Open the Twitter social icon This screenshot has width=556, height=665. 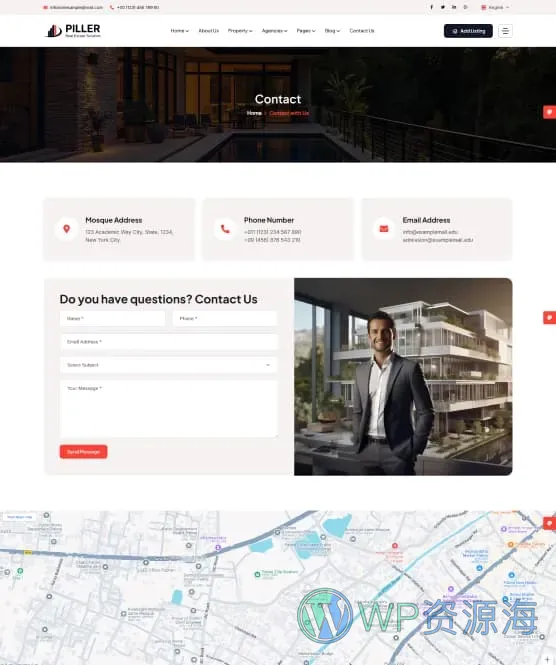443,7
